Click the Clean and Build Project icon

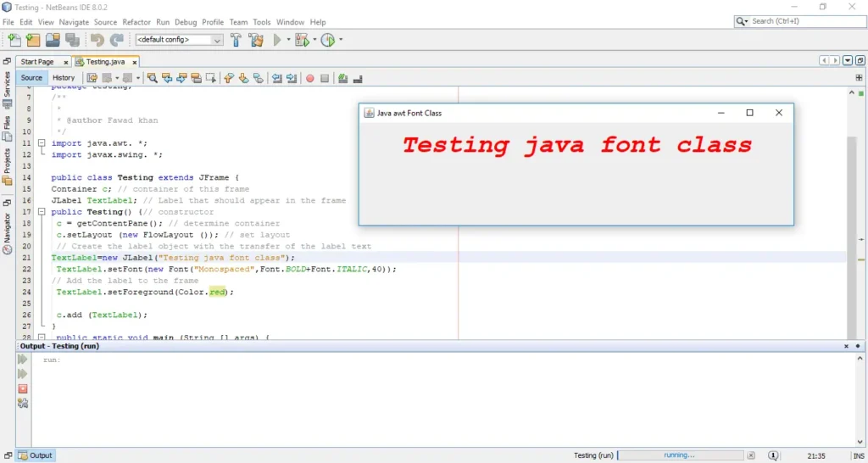tap(255, 40)
